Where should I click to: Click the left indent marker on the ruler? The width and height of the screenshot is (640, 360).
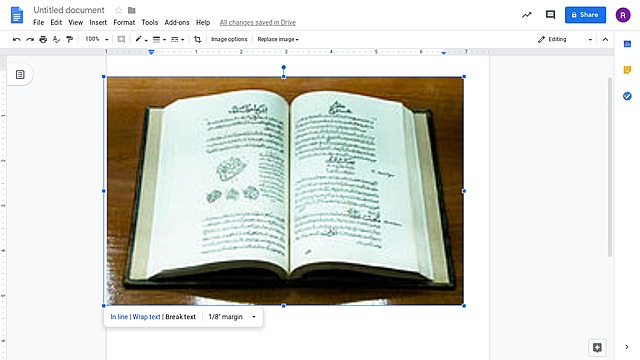point(151,52)
